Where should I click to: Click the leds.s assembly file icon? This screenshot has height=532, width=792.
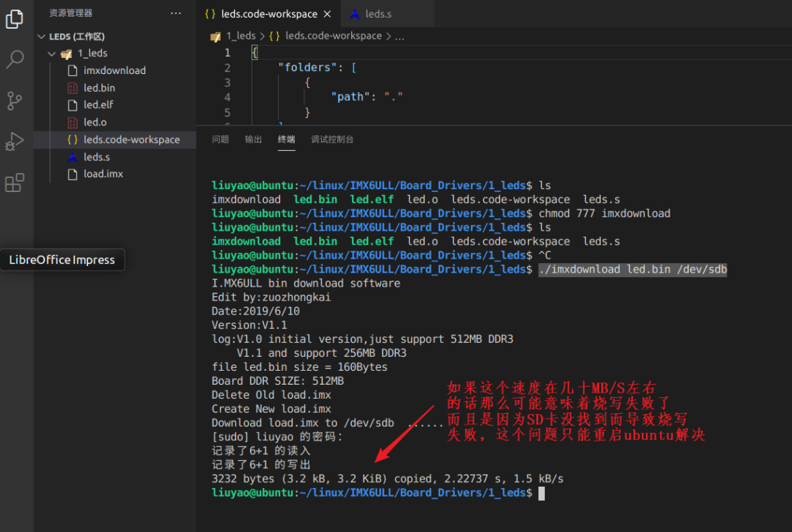(x=73, y=157)
